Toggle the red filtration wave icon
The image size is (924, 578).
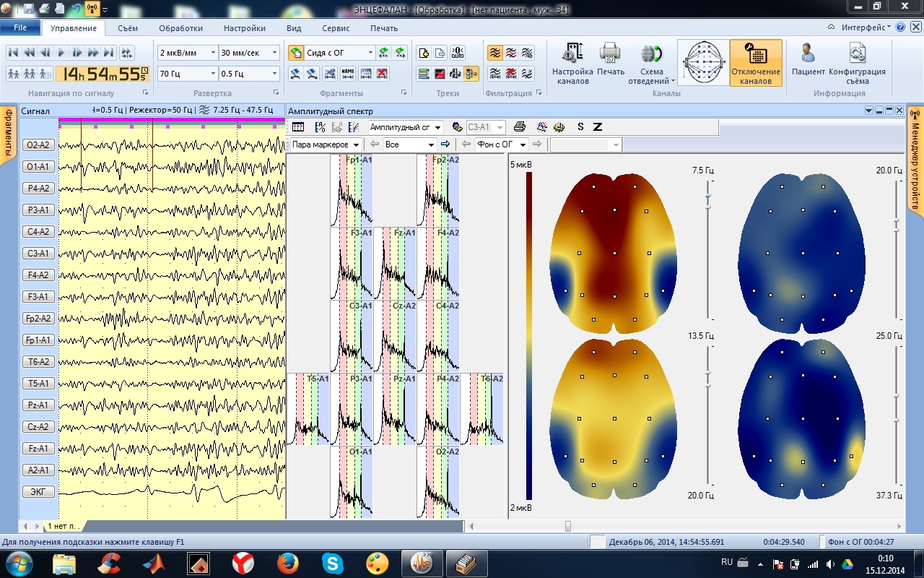tap(511, 53)
